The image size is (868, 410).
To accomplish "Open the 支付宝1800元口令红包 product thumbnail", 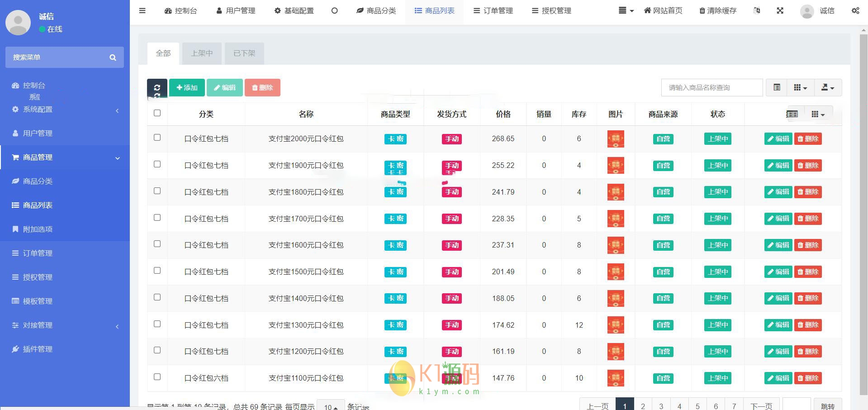I will click(x=615, y=192).
